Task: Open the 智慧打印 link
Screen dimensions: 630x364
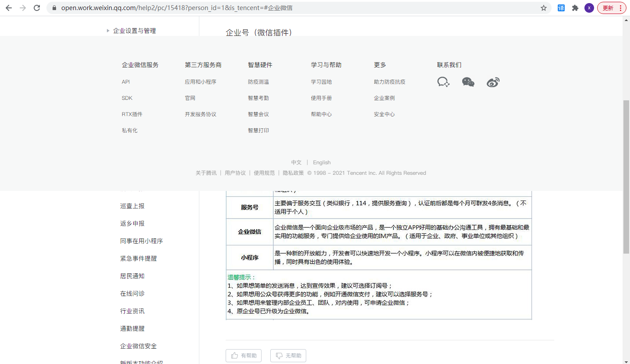Action: click(x=258, y=131)
